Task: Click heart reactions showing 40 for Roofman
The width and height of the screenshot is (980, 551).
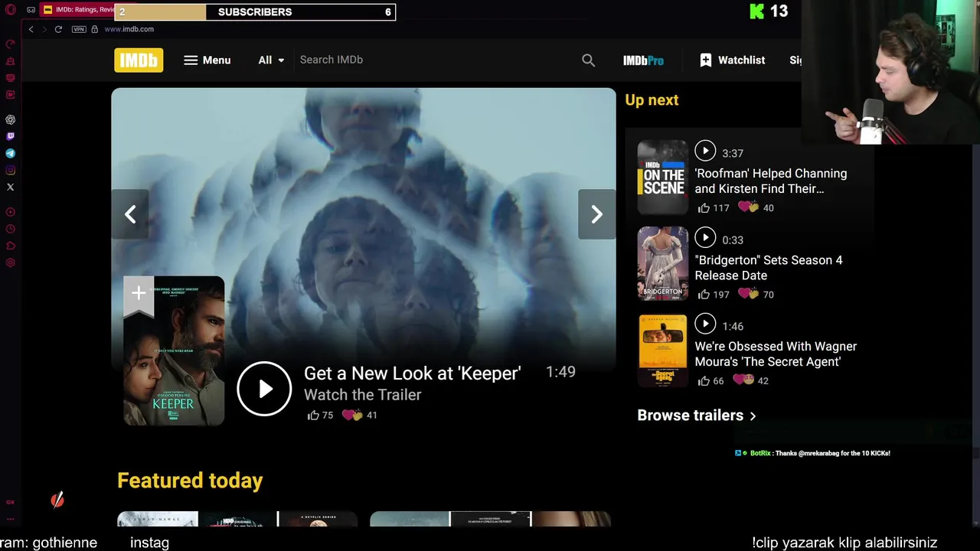Action: tap(756, 207)
